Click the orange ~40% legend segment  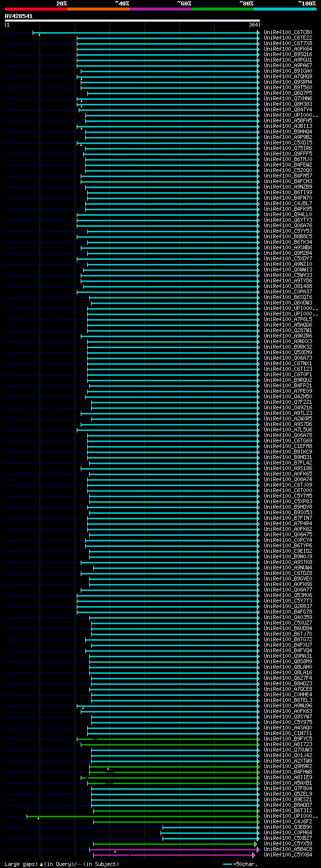click(x=98, y=9)
